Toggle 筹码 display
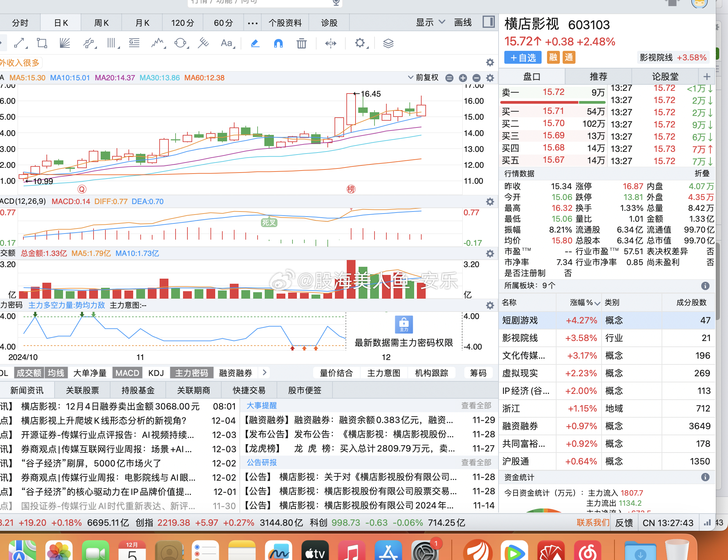 click(x=478, y=373)
